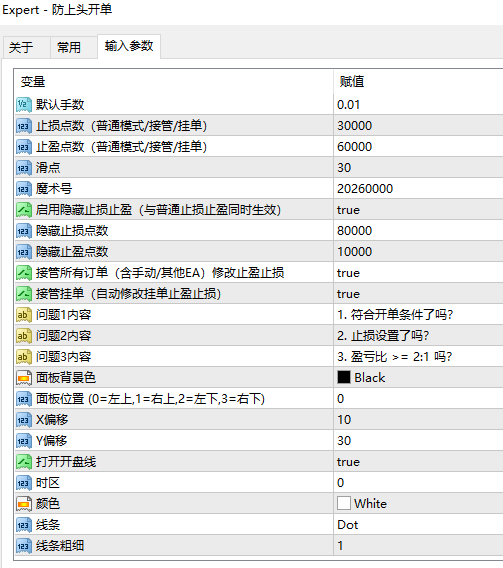Image resolution: width=503 pixels, height=568 pixels.
Task: Click the color icon beside 面板背景色
Action: (x=24, y=378)
